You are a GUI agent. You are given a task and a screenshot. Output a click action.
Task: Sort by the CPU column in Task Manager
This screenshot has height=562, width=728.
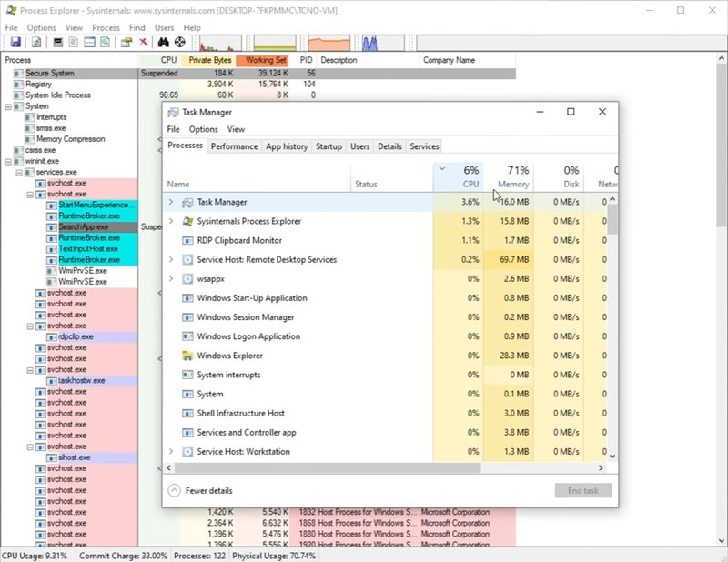(x=459, y=176)
